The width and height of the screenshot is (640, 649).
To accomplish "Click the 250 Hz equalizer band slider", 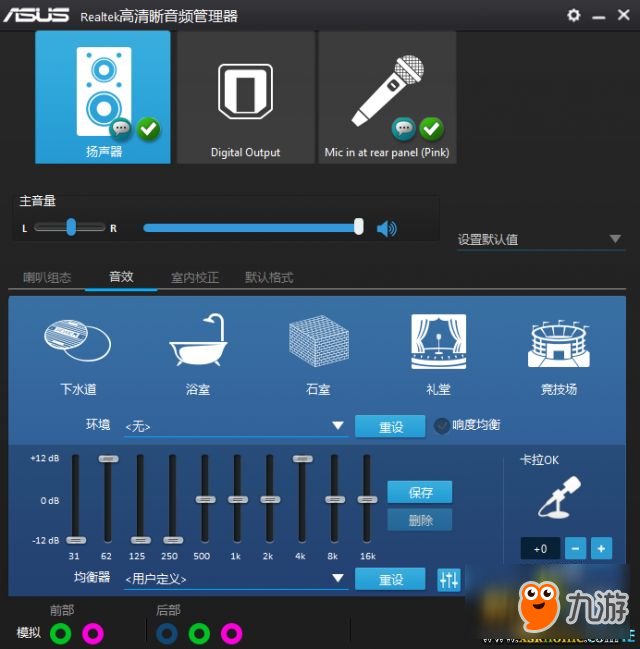I will tap(173, 540).
